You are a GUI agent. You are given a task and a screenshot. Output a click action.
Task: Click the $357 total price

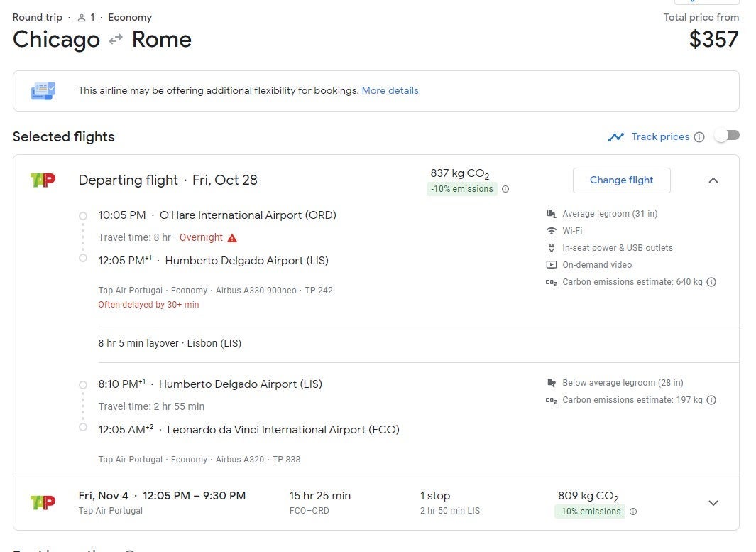713,40
